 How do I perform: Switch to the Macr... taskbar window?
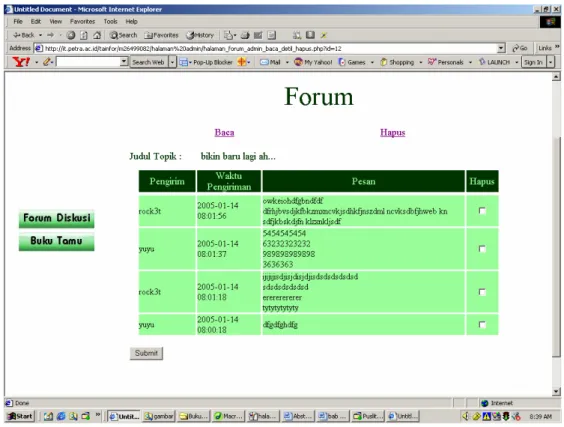coord(229,416)
